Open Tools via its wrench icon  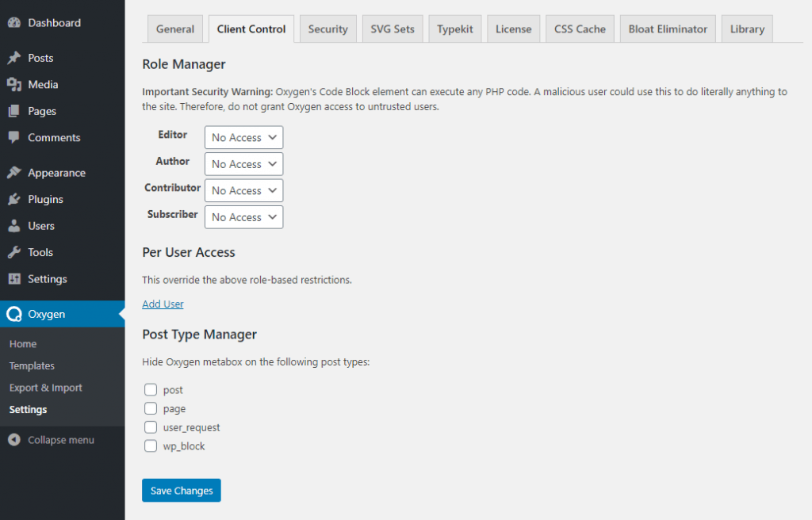coord(16,252)
